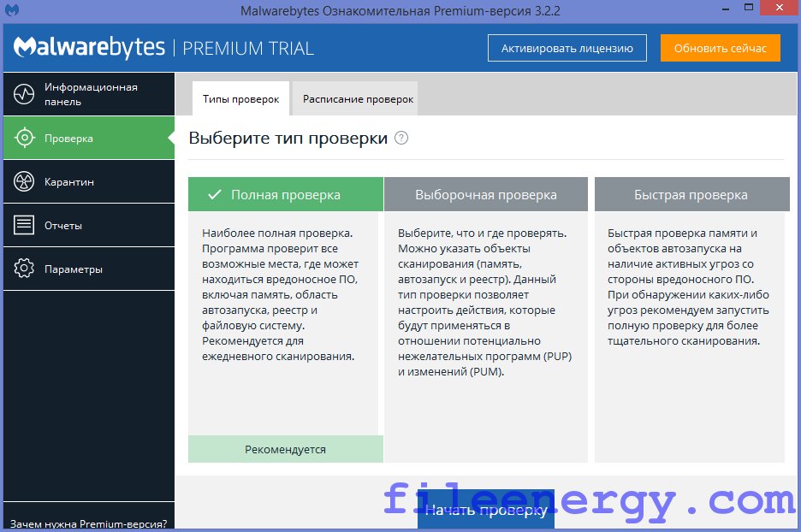Open the Параметры section
This screenshot has height=532, width=801.
(x=89, y=269)
